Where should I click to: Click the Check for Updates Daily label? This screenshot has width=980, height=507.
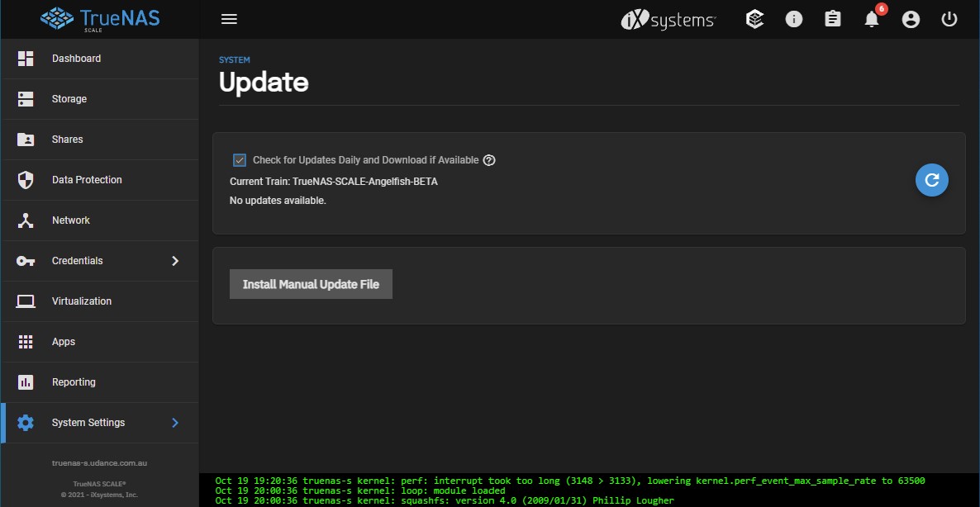click(x=365, y=160)
